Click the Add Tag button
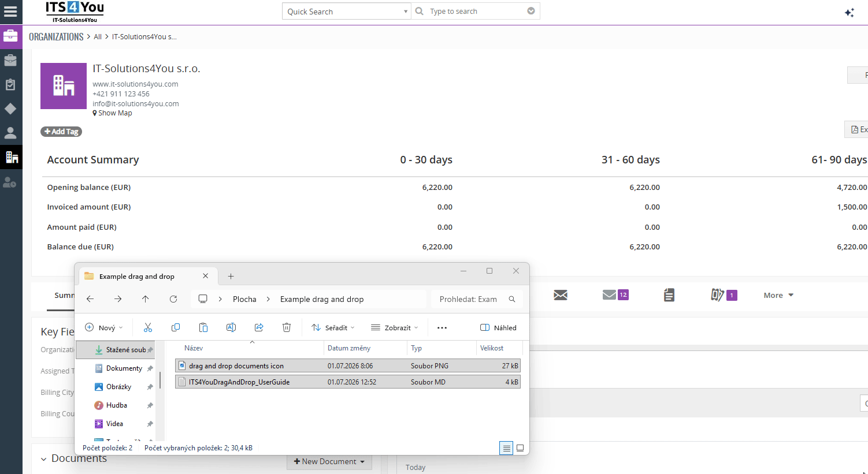 [x=61, y=132]
